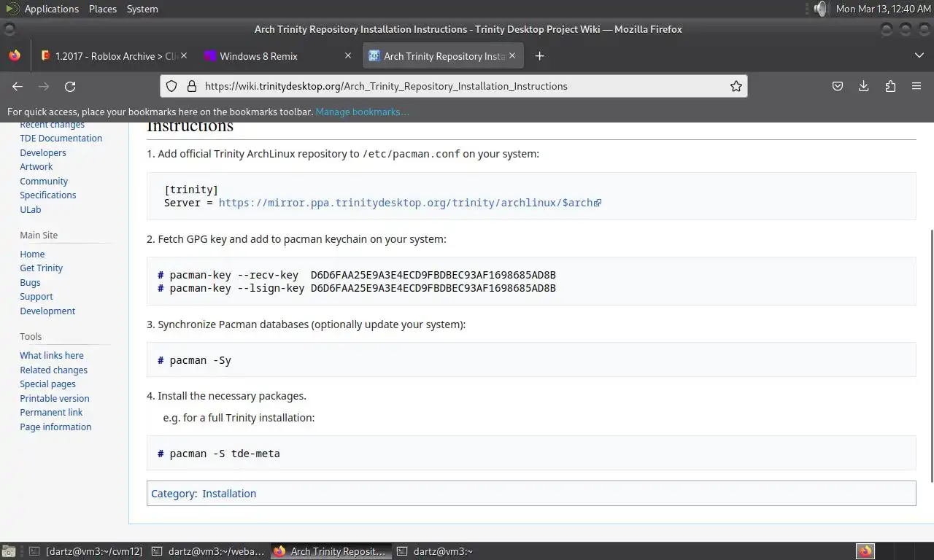Click the pacman -Sy command text
Viewport: 934px width, 560px height.
[200, 360]
